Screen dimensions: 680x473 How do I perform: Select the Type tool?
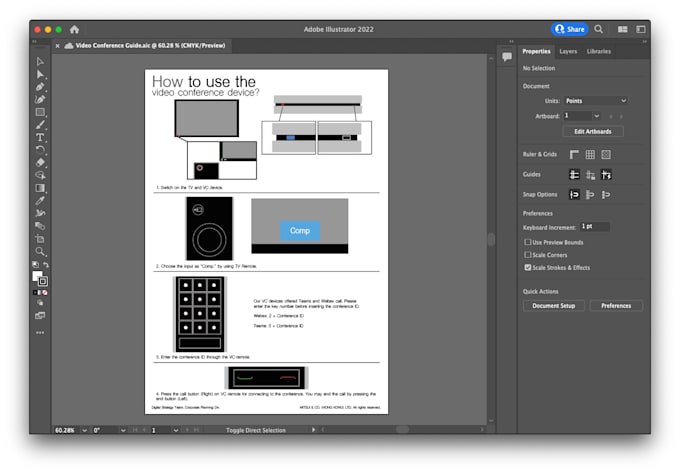pos(40,136)
